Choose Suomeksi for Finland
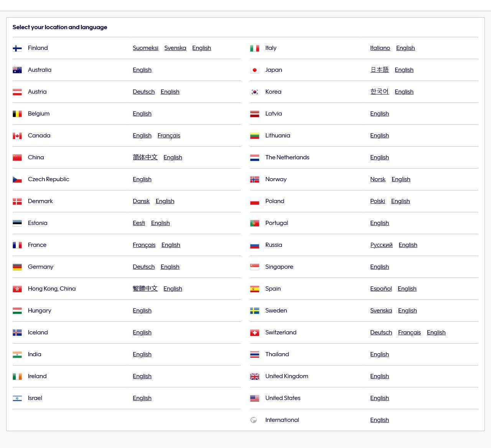Screen dimensions: 491x448 (145, 48)
